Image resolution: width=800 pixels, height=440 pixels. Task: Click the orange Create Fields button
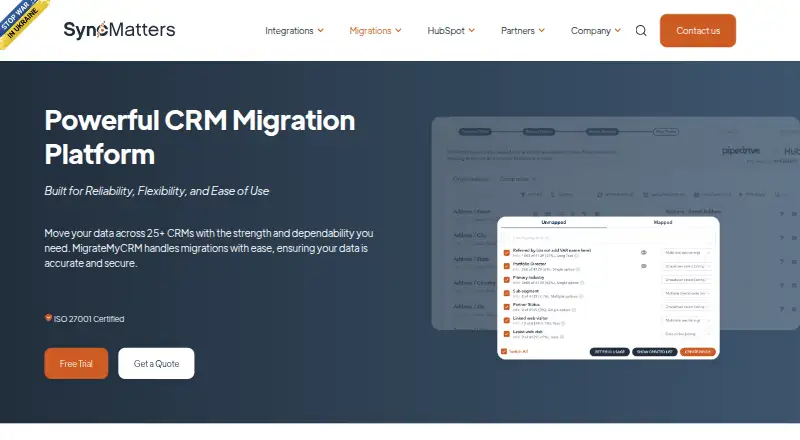[697, 352]
